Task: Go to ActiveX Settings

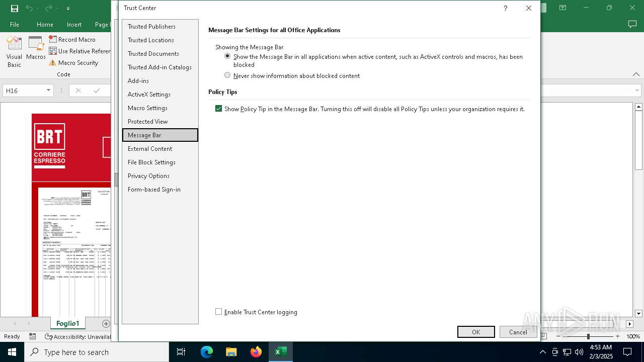Action: (160, 94)
